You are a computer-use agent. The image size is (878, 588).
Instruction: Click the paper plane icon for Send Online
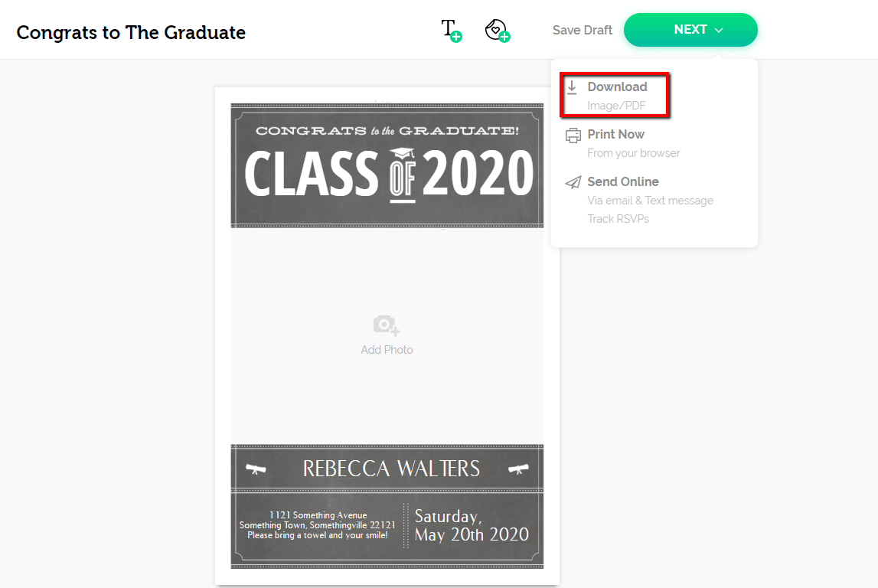click(573, 181)
